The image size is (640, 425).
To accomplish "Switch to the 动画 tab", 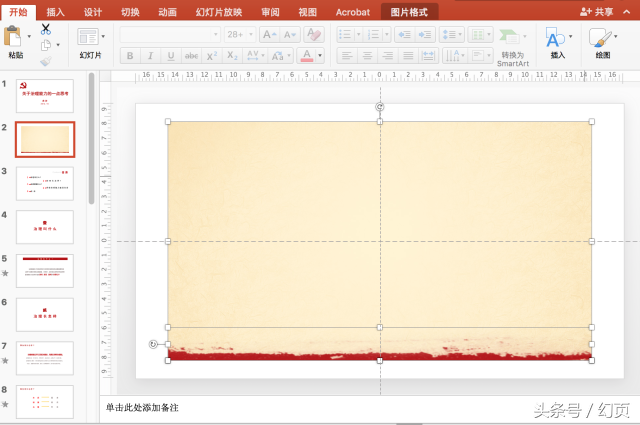I will pyautogui.click(x=168, y=12).
